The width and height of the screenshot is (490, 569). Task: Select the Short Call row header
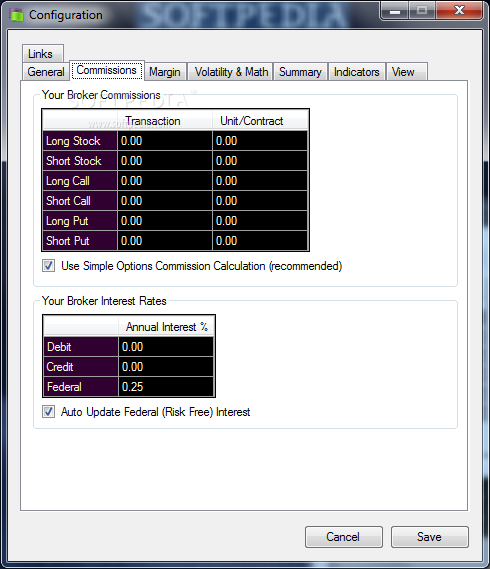point(80,201)
